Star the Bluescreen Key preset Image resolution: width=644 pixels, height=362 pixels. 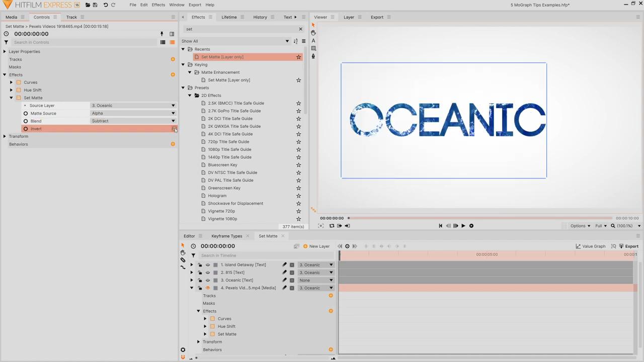298,165
